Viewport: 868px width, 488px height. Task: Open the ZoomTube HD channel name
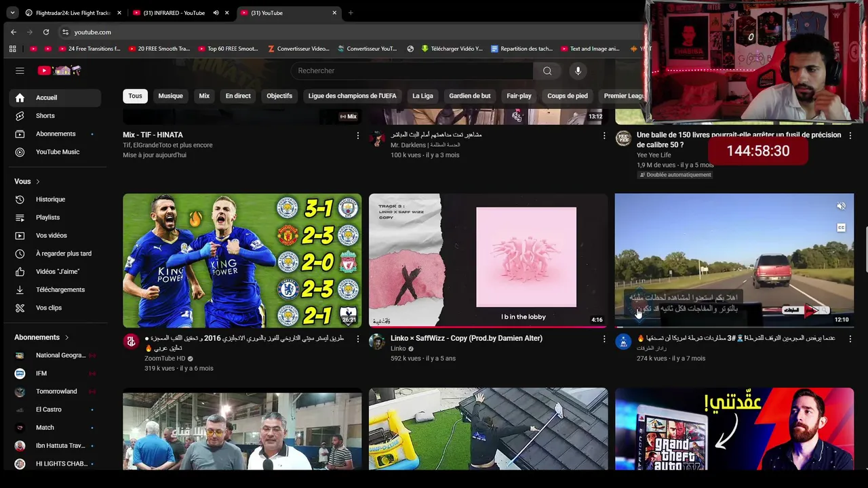tap(165, 359)
